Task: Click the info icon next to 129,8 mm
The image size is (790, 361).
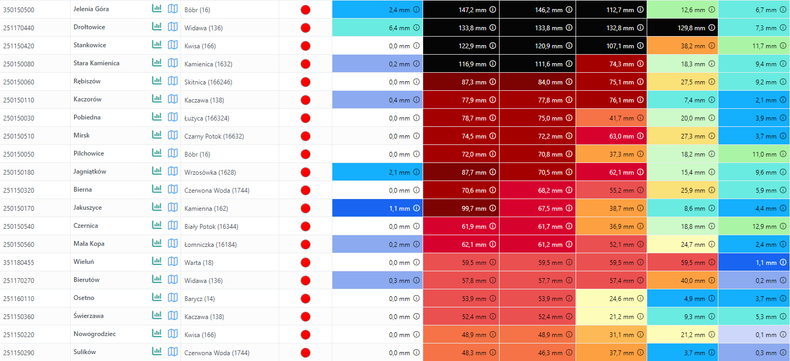Action: 711,27
